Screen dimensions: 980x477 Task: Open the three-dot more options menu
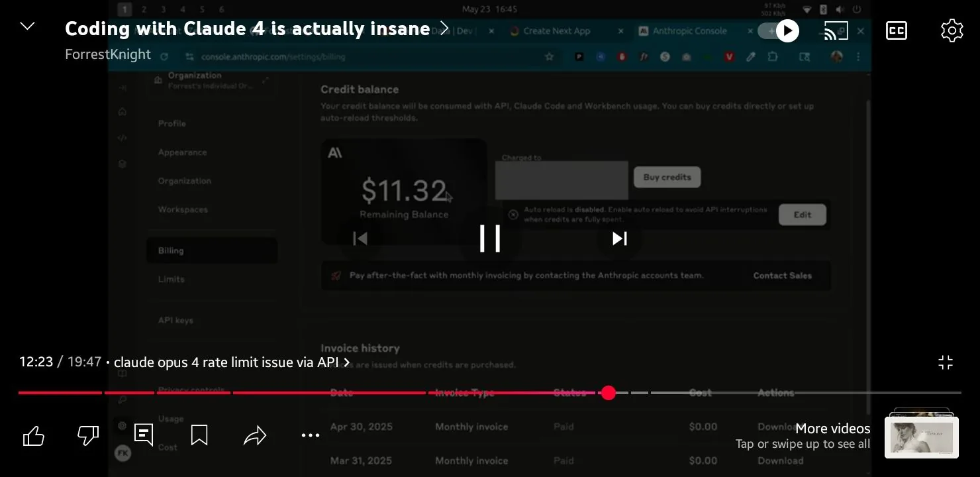310,435
